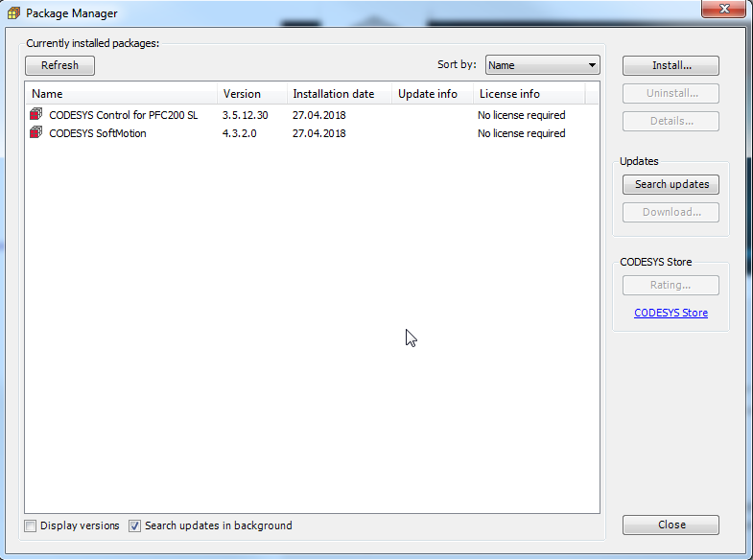Open the CODESYS Store link

(671, 313)
